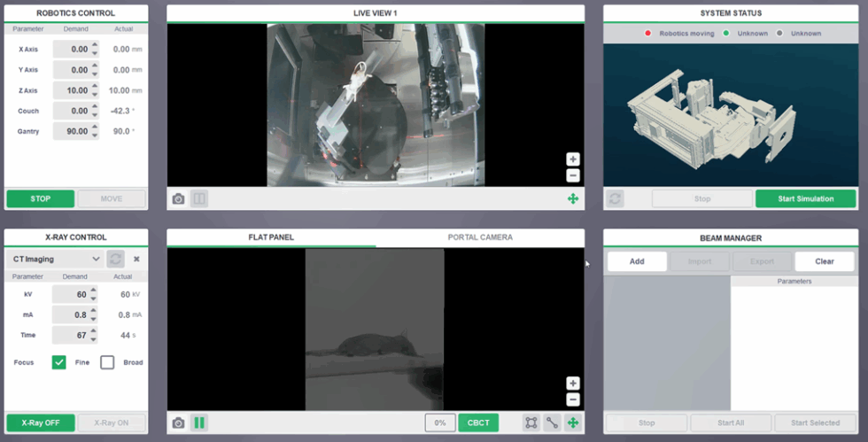Screen dimensions: 868x442
Task: Zoom out on the flat panel view
Action: pyautogui.click(x=573, y=399)
